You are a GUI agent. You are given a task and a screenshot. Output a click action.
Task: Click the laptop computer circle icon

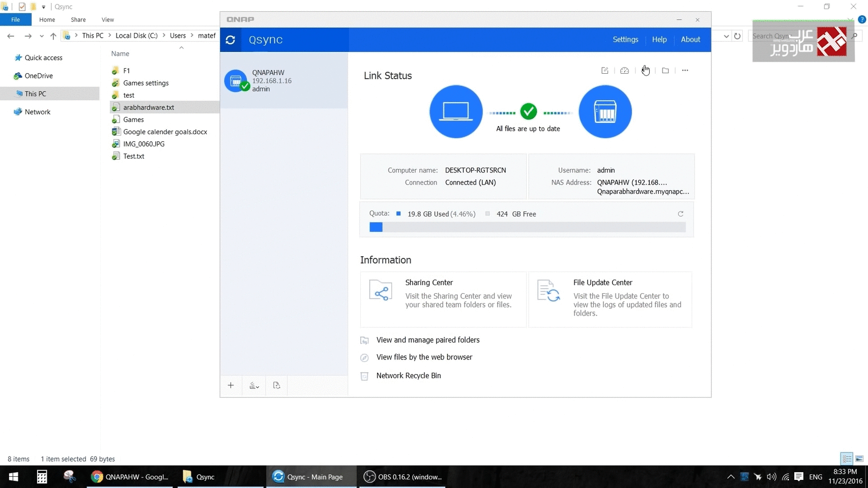click(x=456, y=111)
